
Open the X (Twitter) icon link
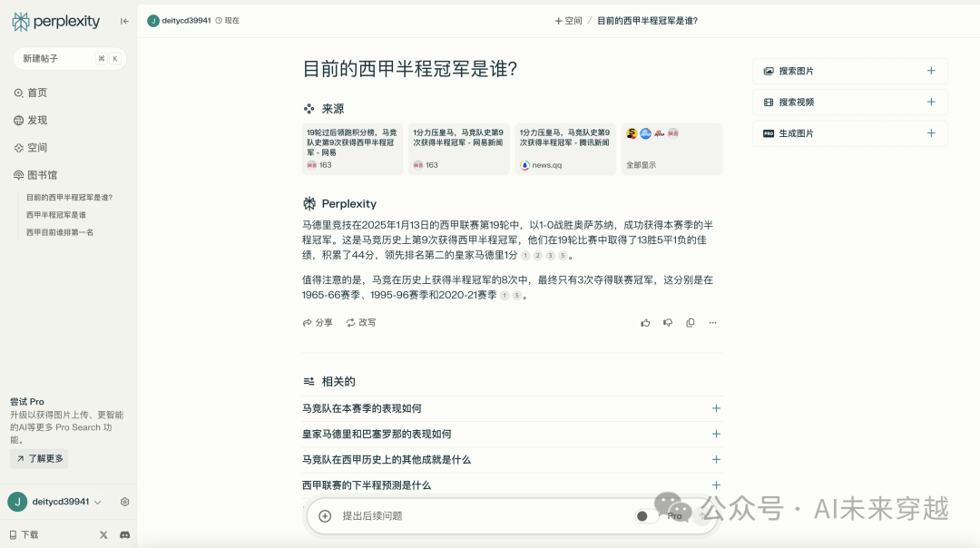pyautogui.click(x=103, y=535)
